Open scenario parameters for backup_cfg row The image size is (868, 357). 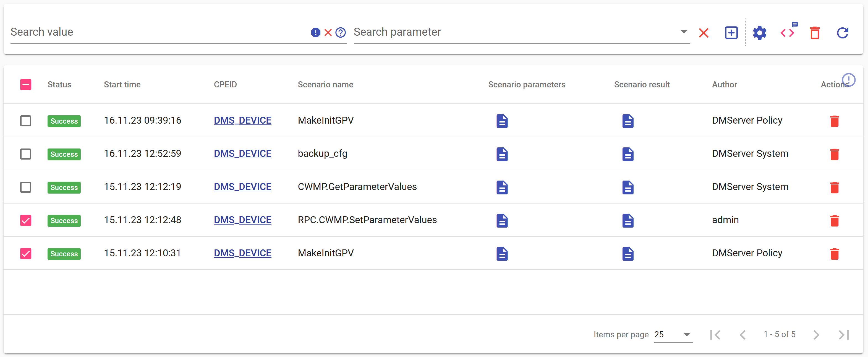(502, 154)
